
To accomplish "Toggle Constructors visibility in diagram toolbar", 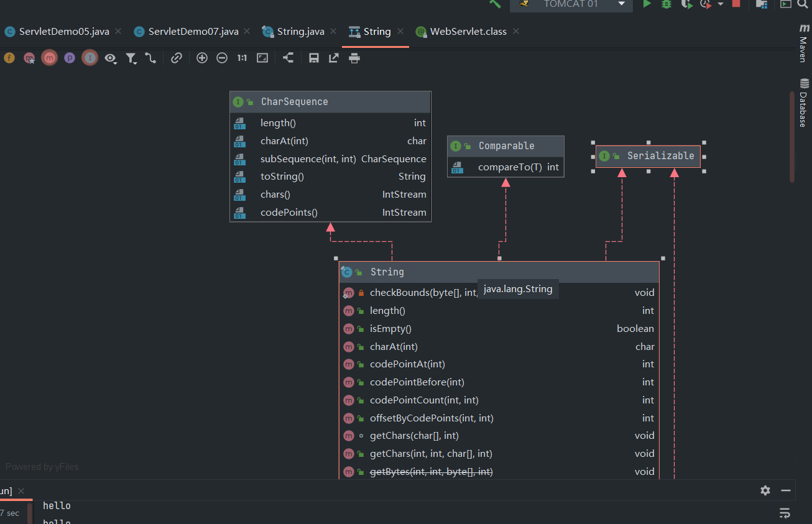I will coord(29,58).
